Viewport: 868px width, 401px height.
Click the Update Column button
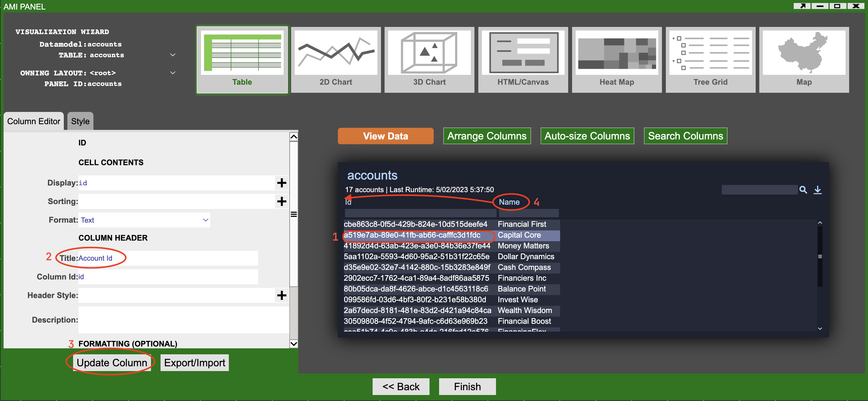(x=111, y=363)
